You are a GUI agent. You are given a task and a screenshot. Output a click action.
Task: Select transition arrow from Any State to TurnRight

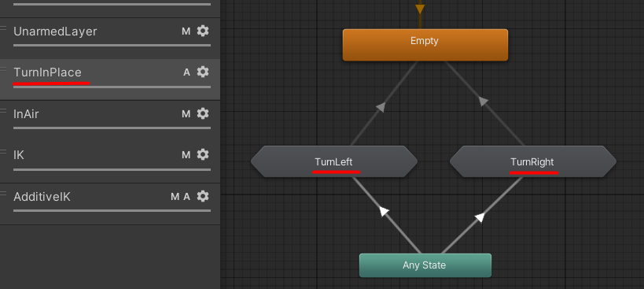click(480, 217)
